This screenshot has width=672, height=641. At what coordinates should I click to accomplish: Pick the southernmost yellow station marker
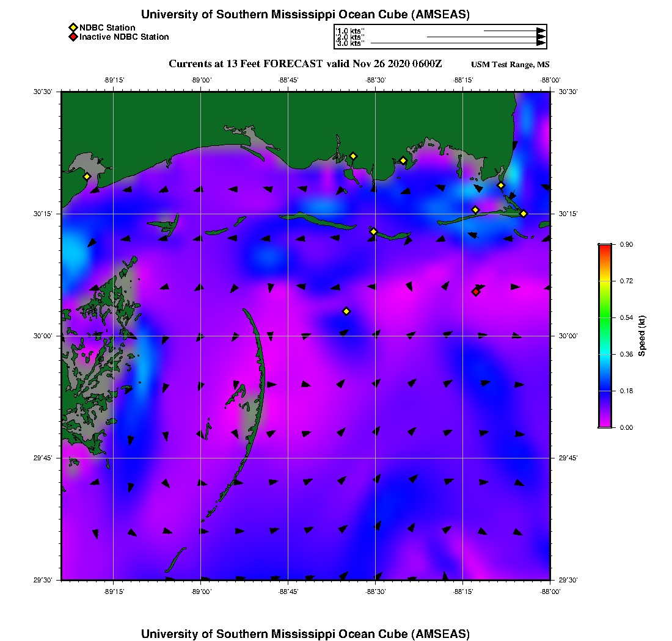(346, 311)
